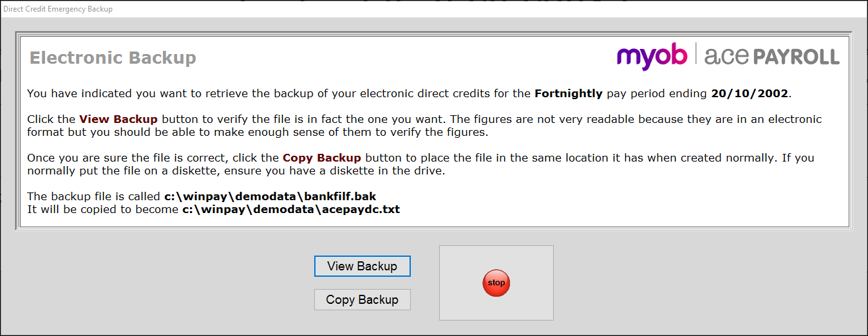
Task: Click the acepaydc.txt destination file path
Action: click(x=291, y=209)
